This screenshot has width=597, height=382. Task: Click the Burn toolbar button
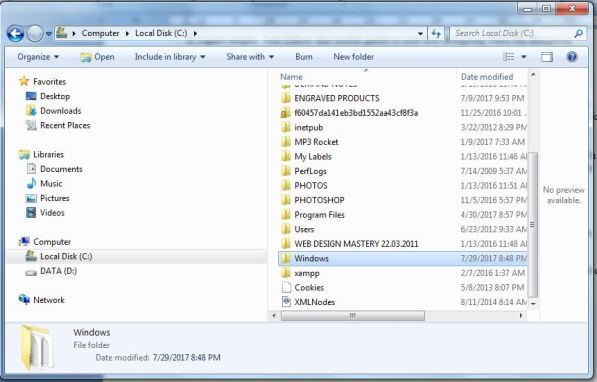click(x=304, y=57)
